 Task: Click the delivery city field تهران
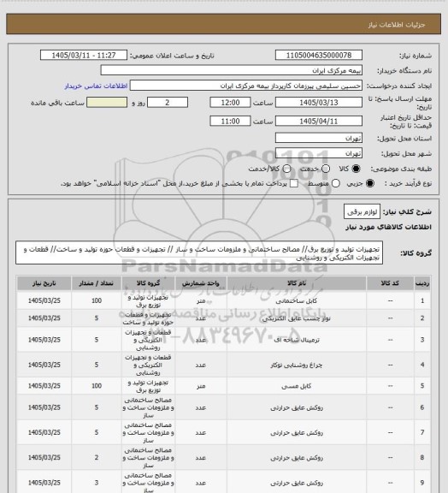319,153
